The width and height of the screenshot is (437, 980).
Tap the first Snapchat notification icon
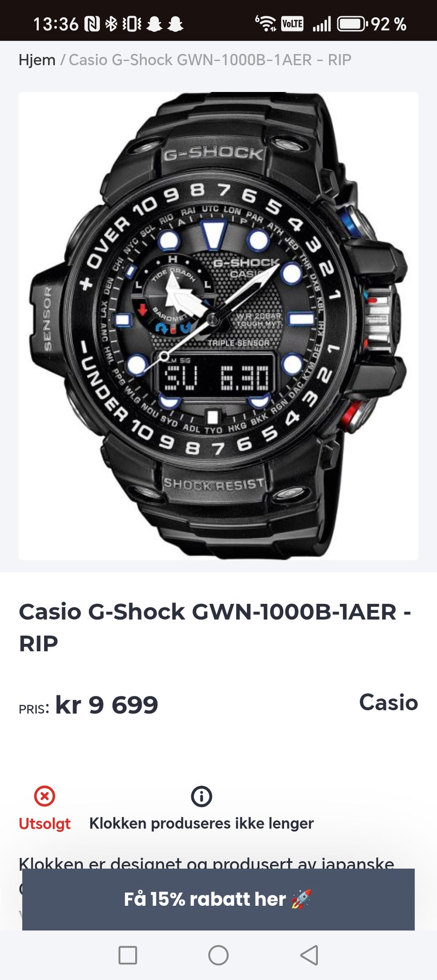154,24
